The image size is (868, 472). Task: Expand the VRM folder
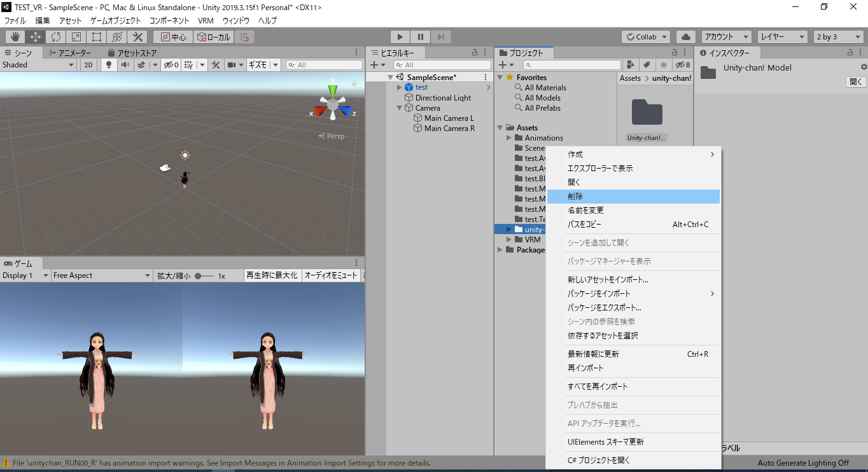point(509,240)
